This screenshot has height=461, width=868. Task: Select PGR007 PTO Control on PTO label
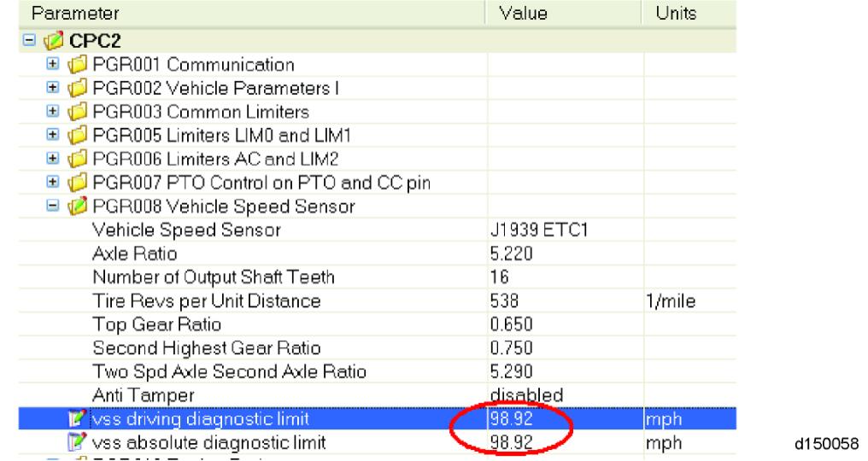coord(261,183)
